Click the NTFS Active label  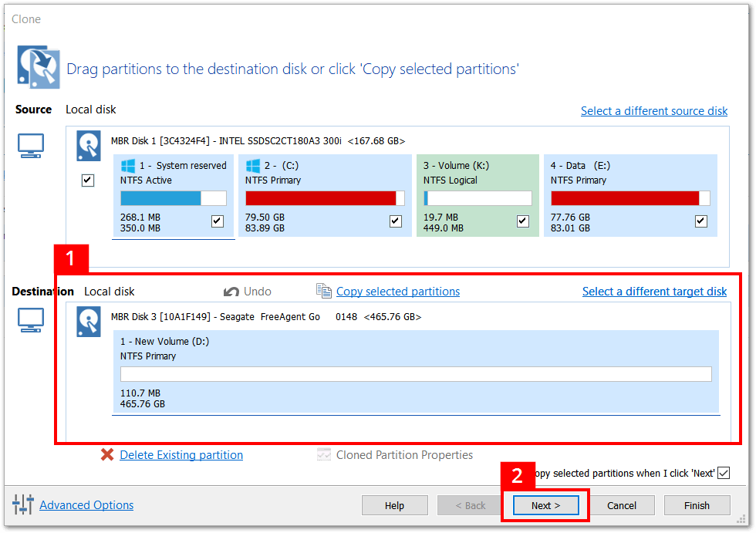[x=146, y=180]
